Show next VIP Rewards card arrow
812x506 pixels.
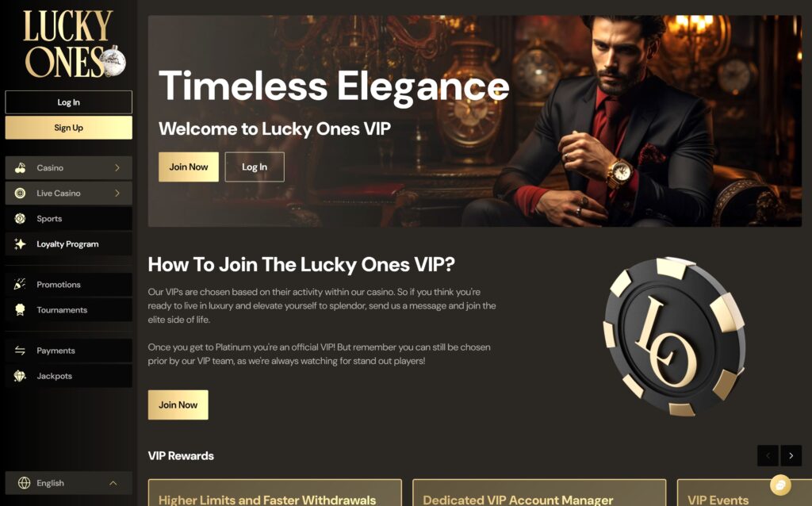tap(791, 456)
